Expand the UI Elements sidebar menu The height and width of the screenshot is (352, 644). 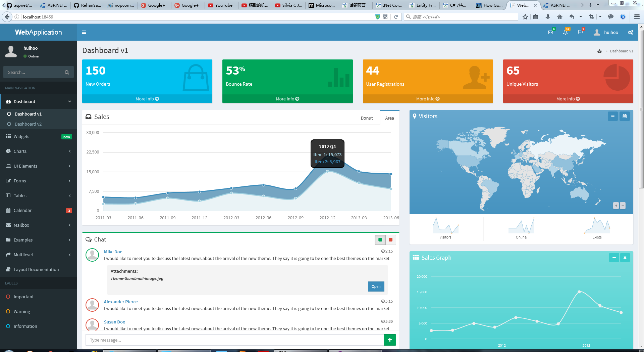[39, 166]
